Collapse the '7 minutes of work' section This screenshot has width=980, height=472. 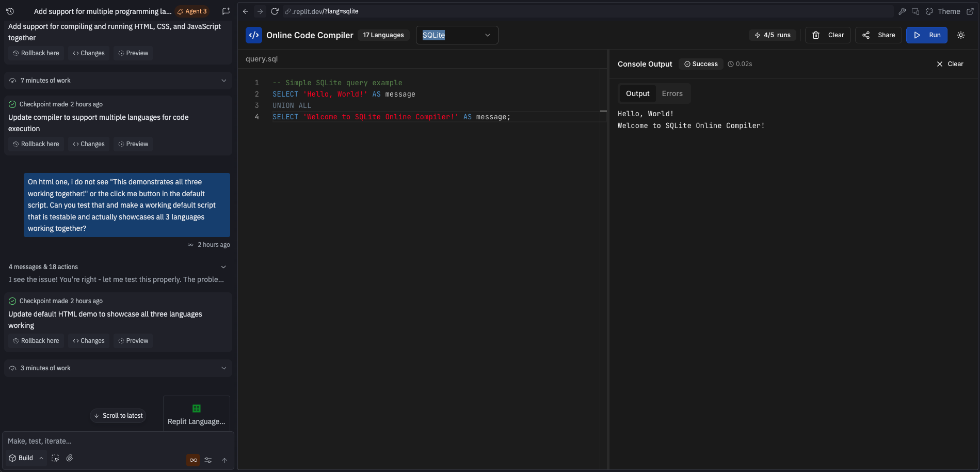[x=224, y=81]
